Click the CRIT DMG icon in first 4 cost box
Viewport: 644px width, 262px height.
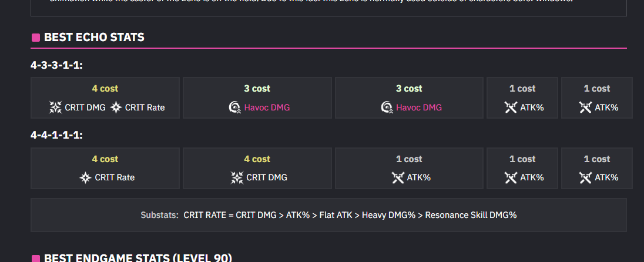click(55, 108)
